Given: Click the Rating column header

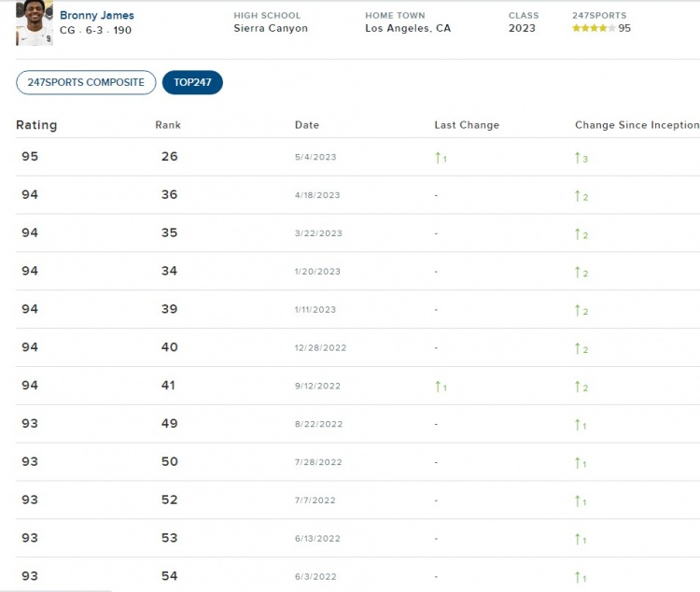Looking at the screenshot, I should coord(36,125).
